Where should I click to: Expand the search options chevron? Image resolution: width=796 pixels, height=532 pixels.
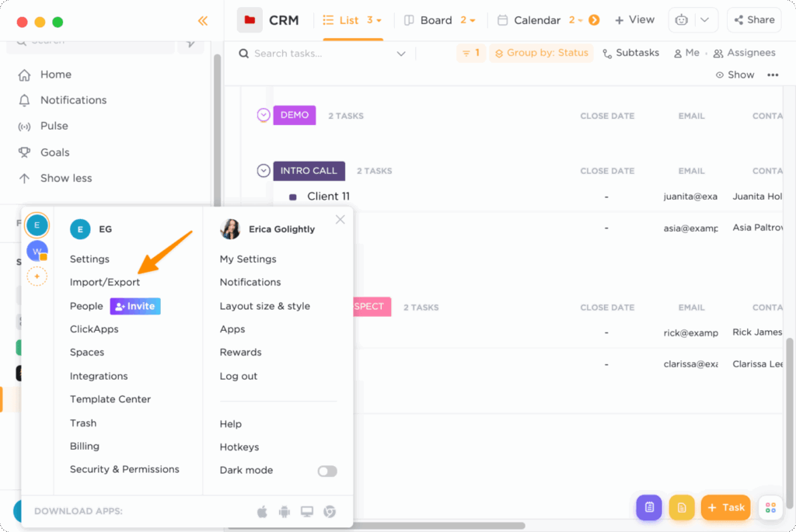[x=401, y=54]
